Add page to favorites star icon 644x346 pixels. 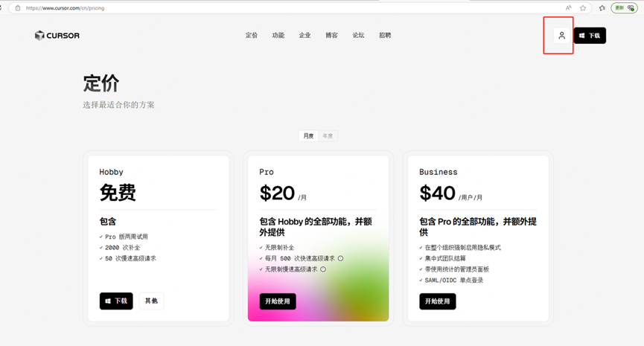tap(583, 7)
